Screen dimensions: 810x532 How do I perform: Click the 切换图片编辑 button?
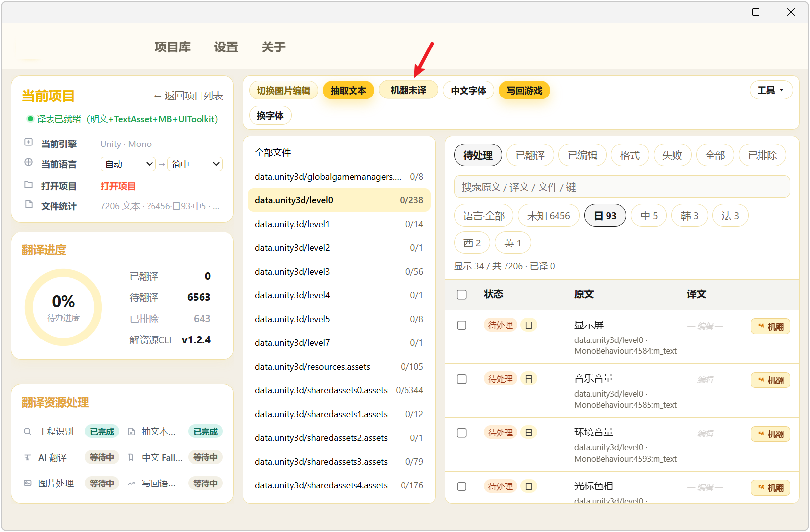click(x=283, y=91)
